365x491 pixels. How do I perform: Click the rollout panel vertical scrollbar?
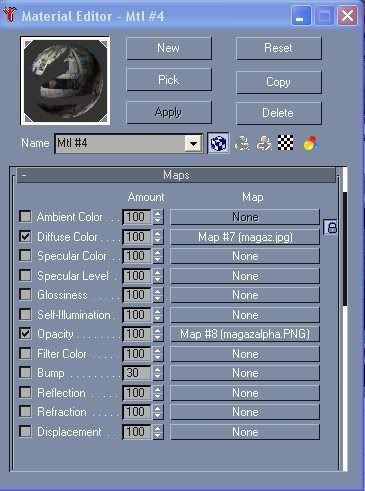(x=345, y=249)
